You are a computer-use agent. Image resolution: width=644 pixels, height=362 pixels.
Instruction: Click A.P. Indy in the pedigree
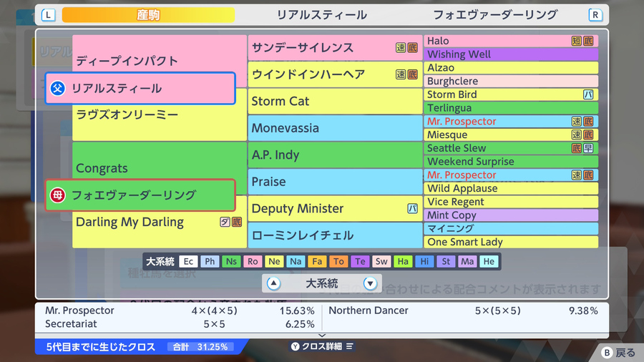(x=335, y=155)
